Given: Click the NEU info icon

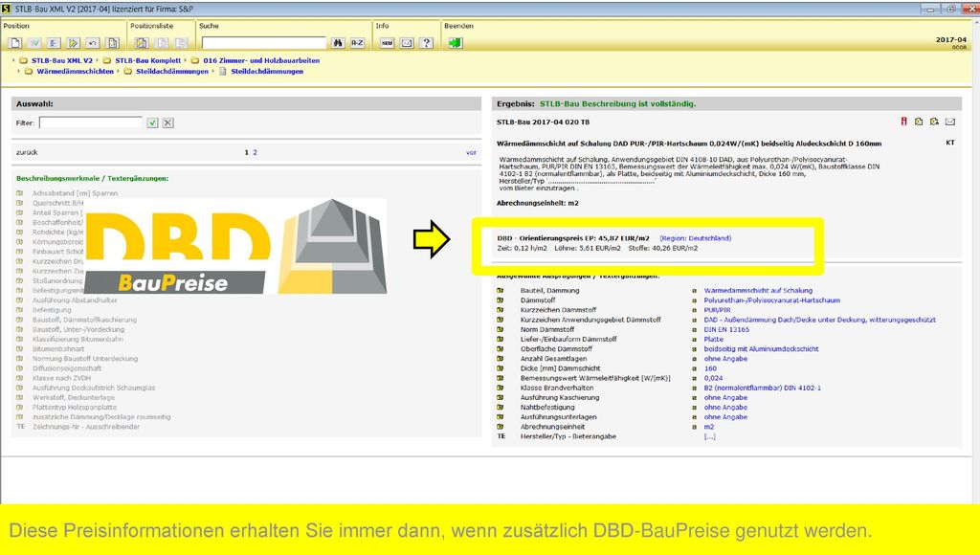Looking at the screenshot, I should [387, 43].
